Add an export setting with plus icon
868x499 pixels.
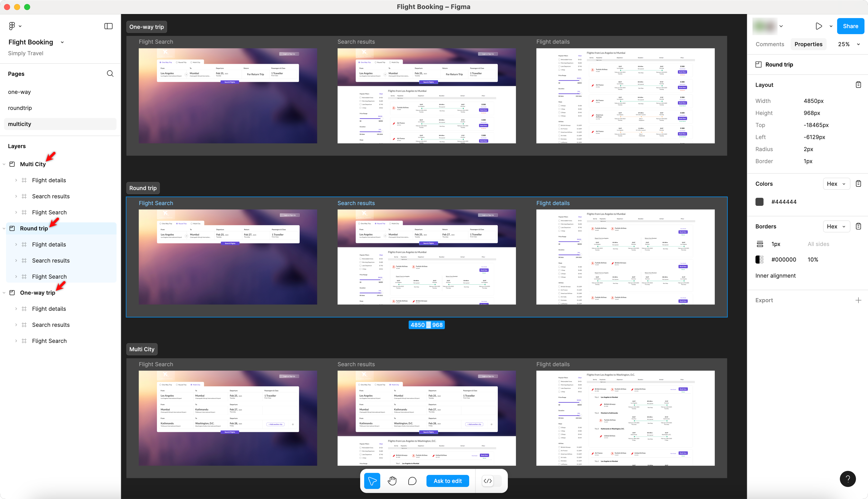point(858,300)
